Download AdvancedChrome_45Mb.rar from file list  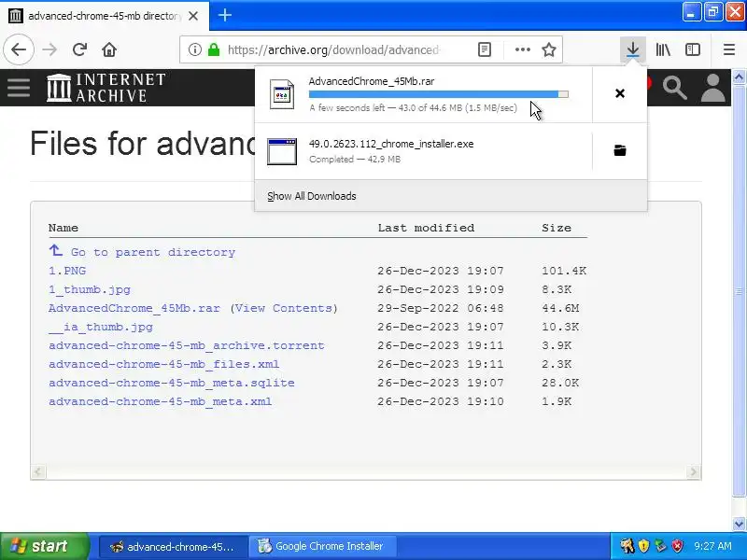click(x=134, y=308)
